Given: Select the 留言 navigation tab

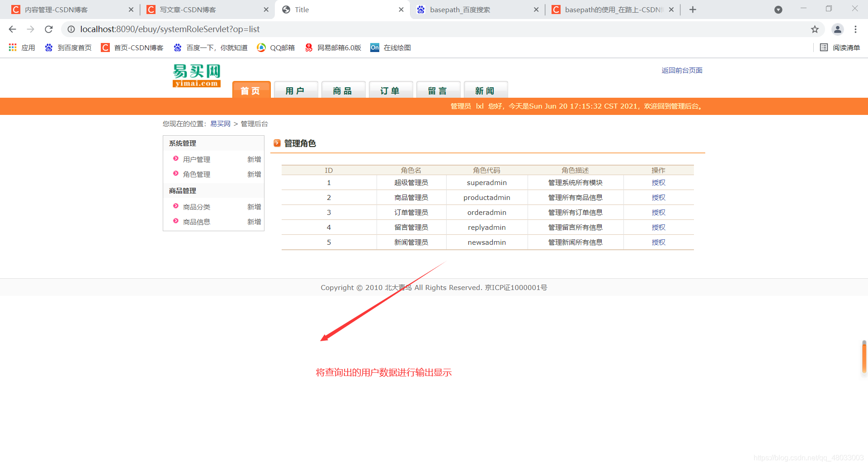Looking at the screenshot, I should [439, 90].
